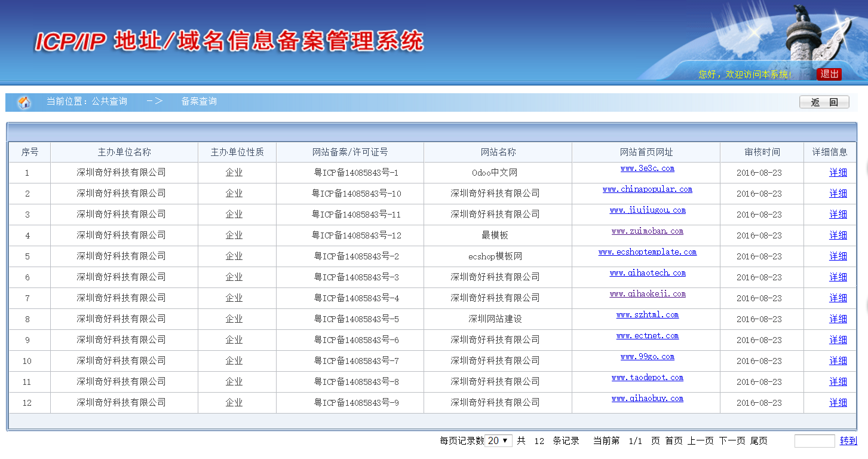
Task: Click the 主办单位名称 column header
Action: [124, 152]
